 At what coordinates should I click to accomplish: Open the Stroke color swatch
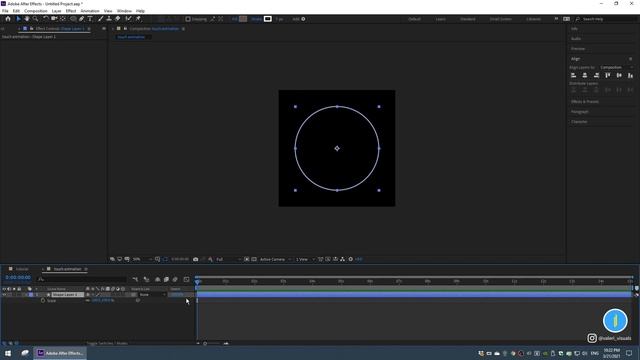tap(268, 19)
